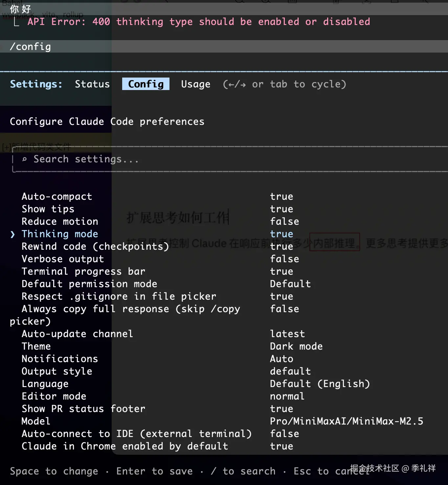Click the Notifications setting row
The width and height of the screenshot is (448, 485).
[x=60, y=359]
